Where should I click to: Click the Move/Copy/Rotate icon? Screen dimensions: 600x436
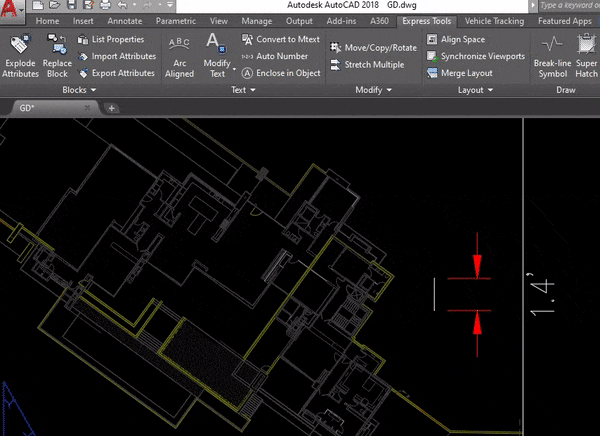(336, 47)
